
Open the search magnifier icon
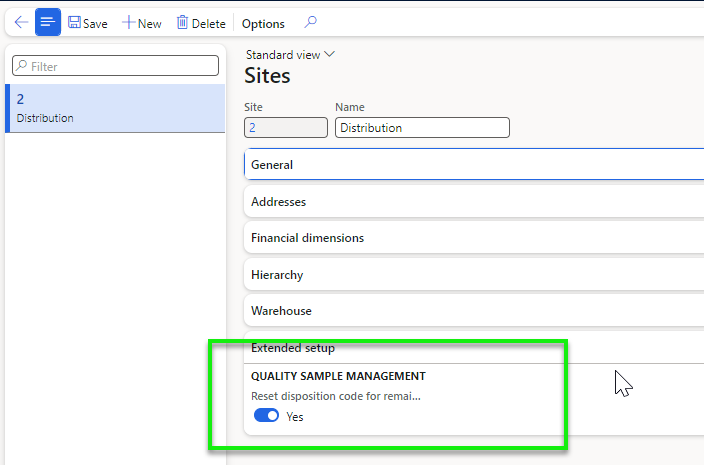click(x=310, y=23)
